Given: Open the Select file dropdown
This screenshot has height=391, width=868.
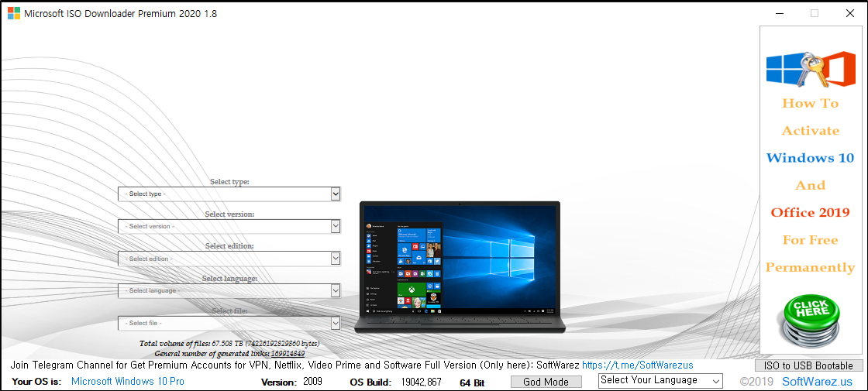Looking at the screenshot, I should [x=229, y=323].
